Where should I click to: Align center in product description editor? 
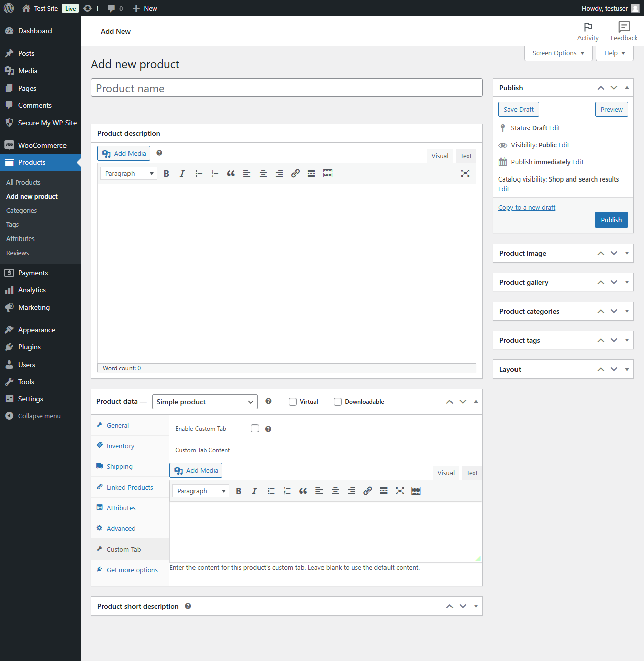[x=263, y=173]
